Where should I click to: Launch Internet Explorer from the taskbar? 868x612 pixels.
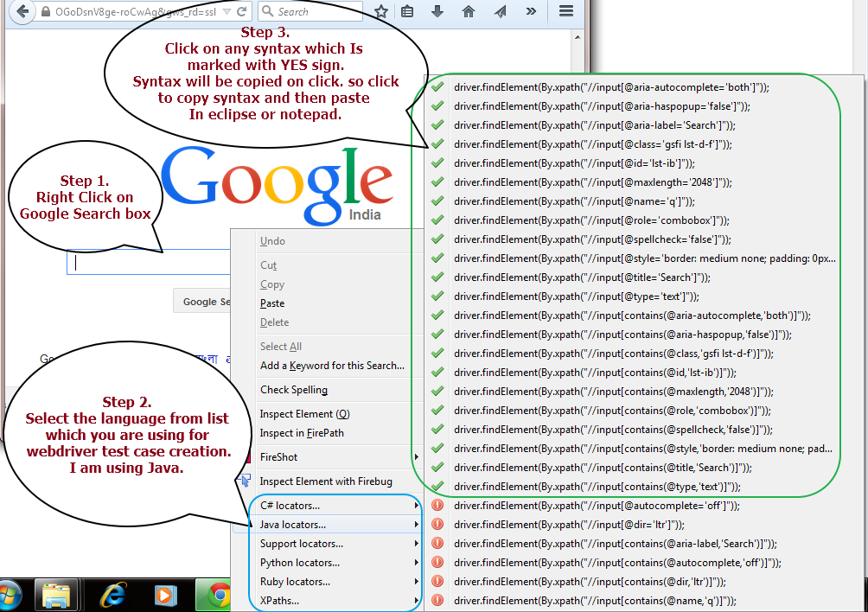(113, 596)
